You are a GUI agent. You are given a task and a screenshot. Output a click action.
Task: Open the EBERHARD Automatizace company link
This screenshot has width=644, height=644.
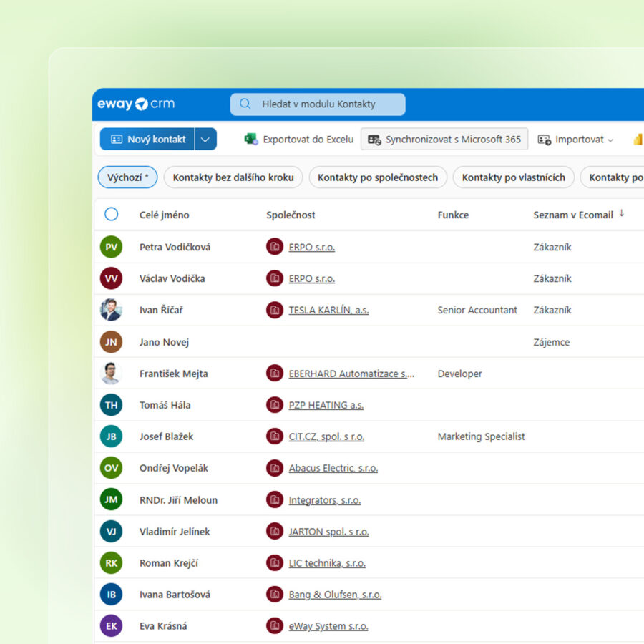351,374
